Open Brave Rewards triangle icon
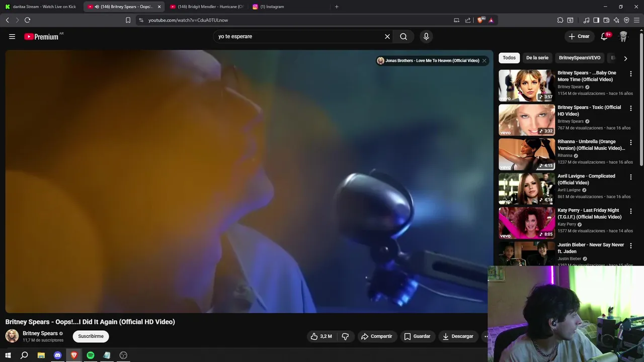 click(x=491, y=20)
